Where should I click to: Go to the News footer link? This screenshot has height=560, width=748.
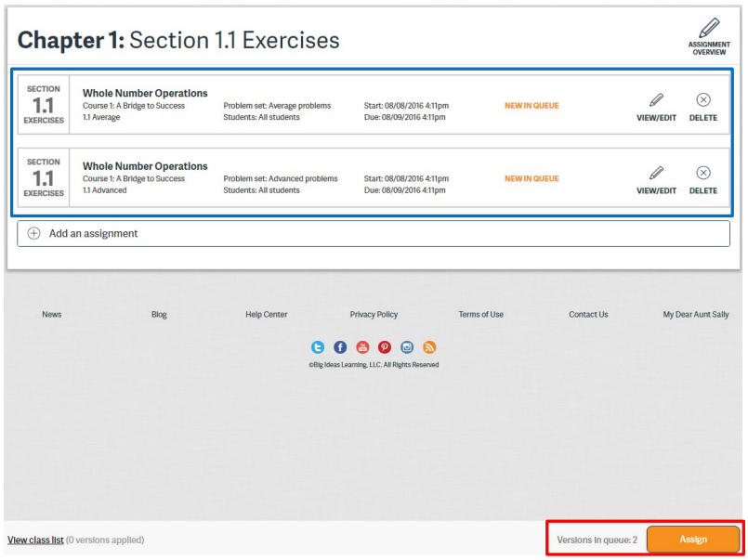[x=52, y=315]
